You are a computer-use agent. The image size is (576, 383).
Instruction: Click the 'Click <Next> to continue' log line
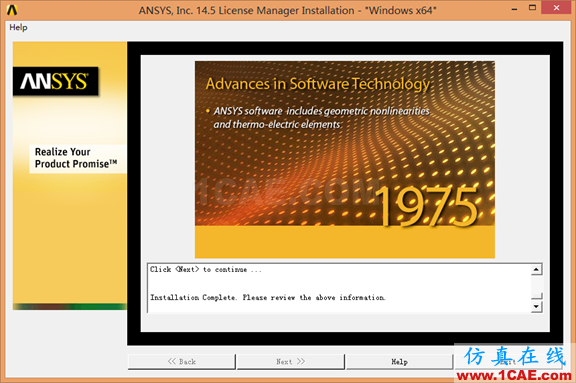click(206, 270)
